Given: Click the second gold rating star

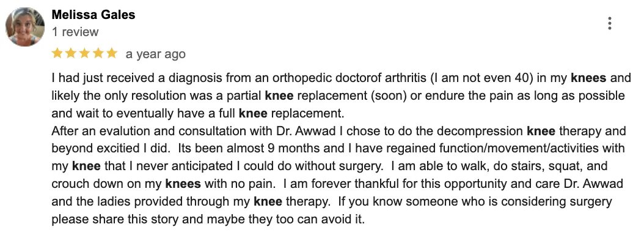Looking at the screenshot, I should (x=71, y=53).
